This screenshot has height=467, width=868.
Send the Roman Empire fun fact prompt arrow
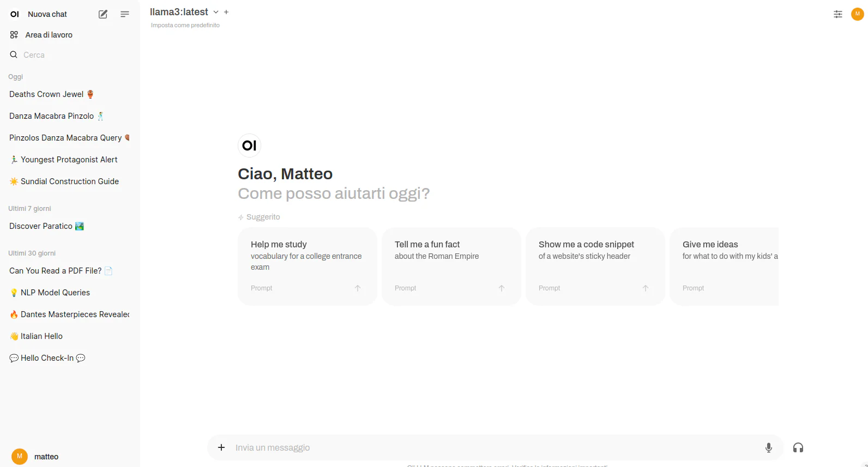[x=502, y=288]
